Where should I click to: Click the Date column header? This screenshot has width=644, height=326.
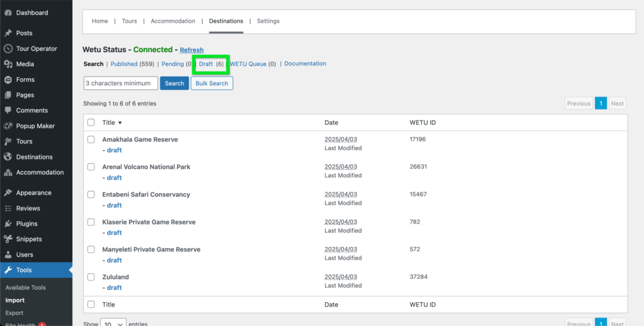pyautogui.click(x=331, y=122)
